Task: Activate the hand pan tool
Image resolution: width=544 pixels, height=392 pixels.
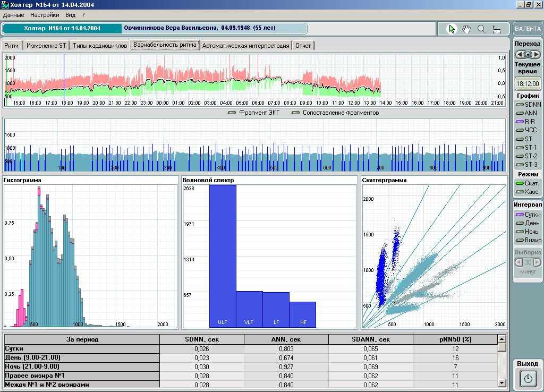Action: (466, 29)
